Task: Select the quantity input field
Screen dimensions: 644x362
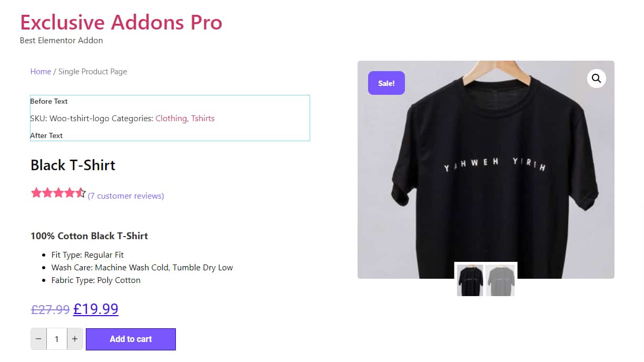Action: tap(57, 339)
